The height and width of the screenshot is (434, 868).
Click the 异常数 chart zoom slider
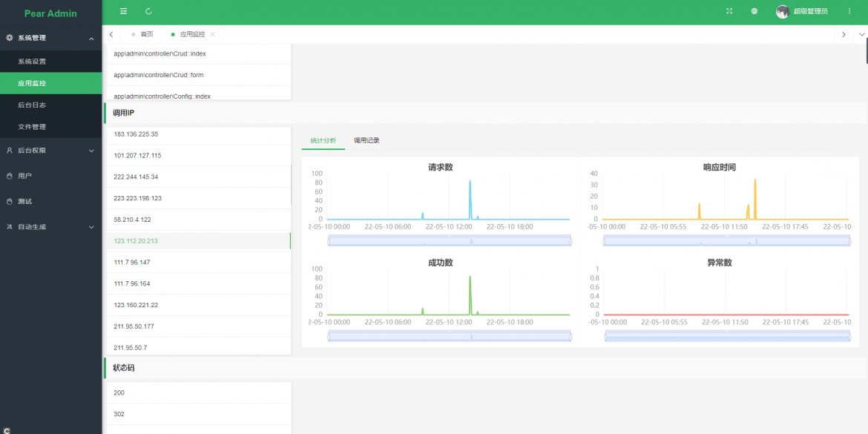(x=727, y=336)
